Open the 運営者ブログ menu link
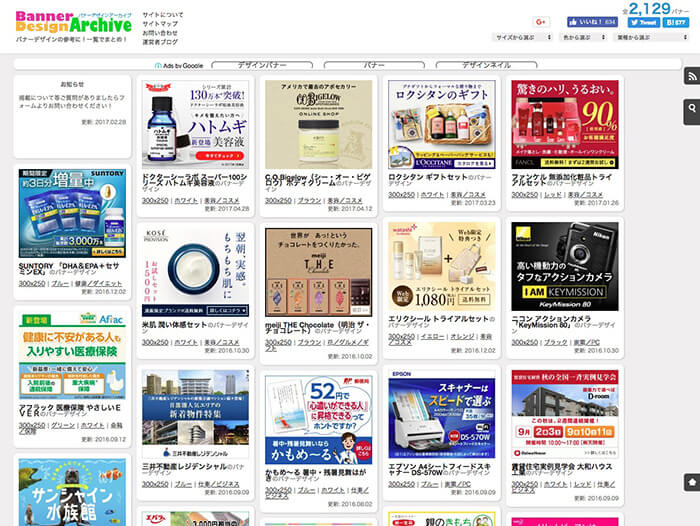700x526 pixels. [x=160, y=42]
